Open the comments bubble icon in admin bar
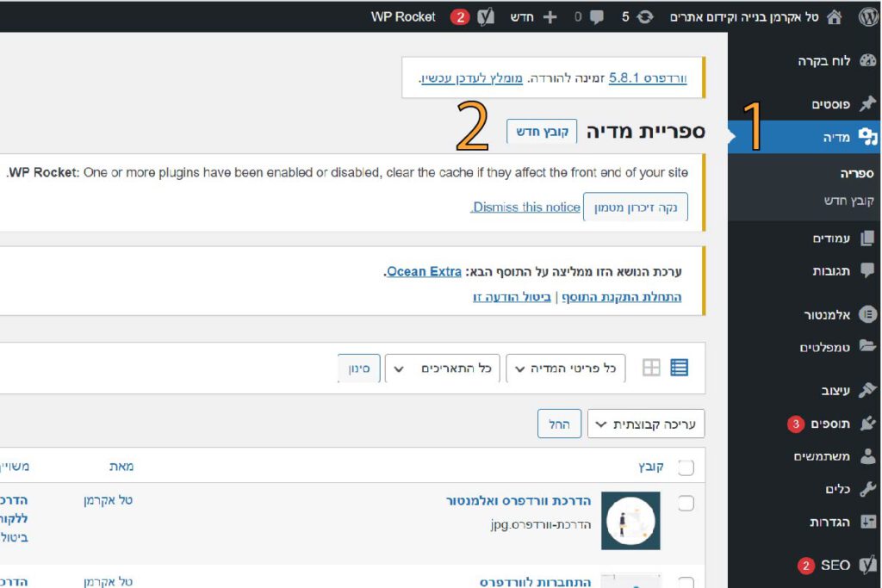Screen dimensions: 882x588 point(597,17)
